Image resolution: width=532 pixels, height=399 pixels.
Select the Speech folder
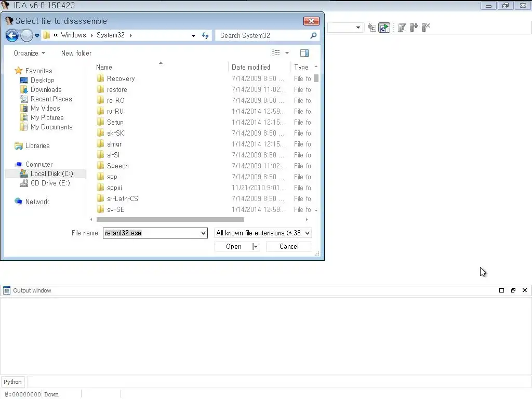(117, 166)
